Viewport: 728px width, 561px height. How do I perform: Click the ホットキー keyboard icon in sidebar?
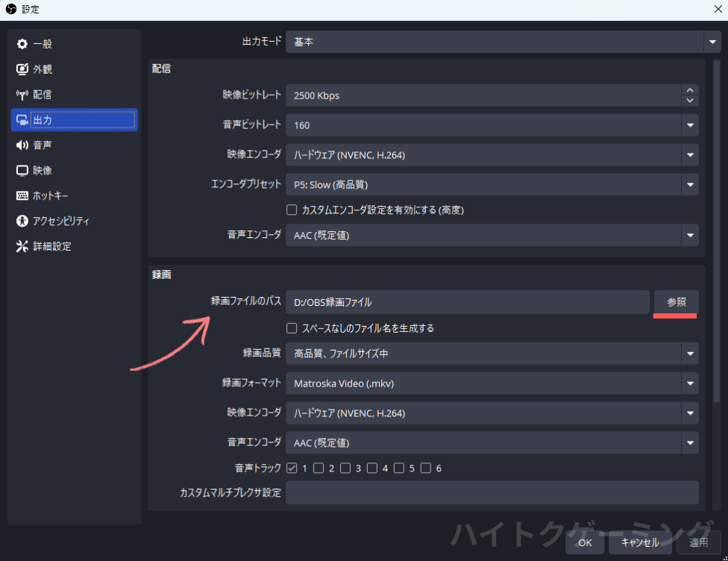[22, 195]
